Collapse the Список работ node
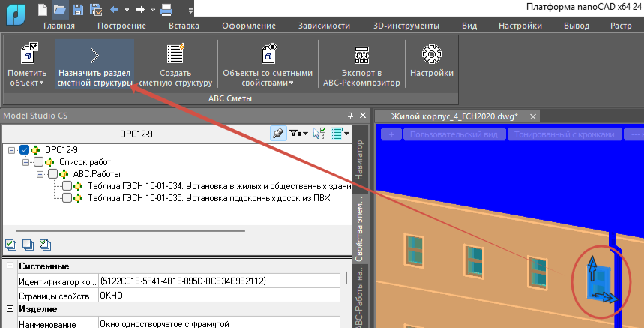Viewport: 644px width, 328px height. [25, 162]
